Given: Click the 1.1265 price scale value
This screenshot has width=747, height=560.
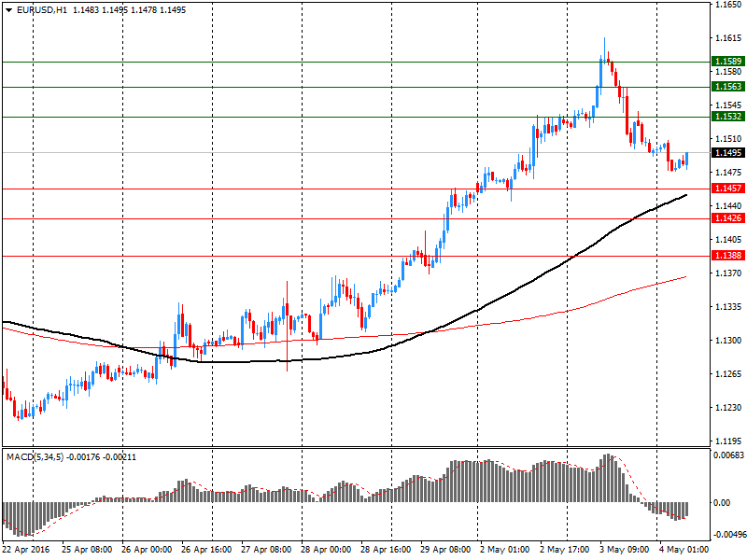Looking at the screenshot, I should coord(728,374).
